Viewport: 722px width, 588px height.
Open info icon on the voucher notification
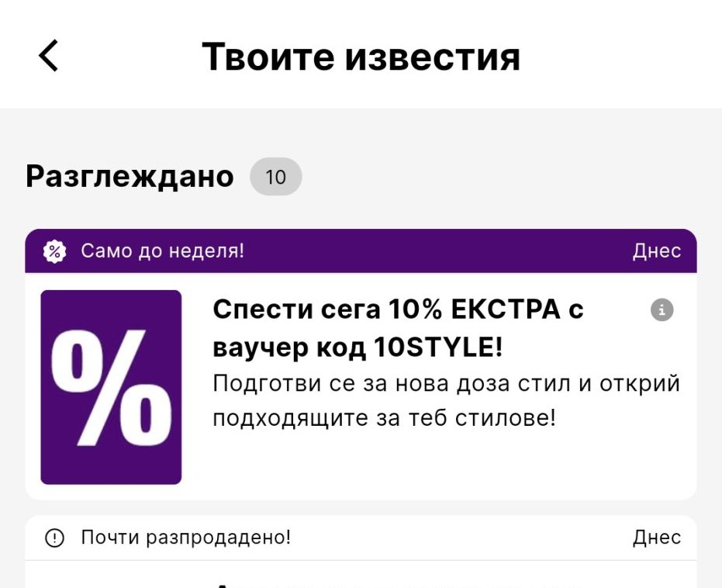click(662, 310)
